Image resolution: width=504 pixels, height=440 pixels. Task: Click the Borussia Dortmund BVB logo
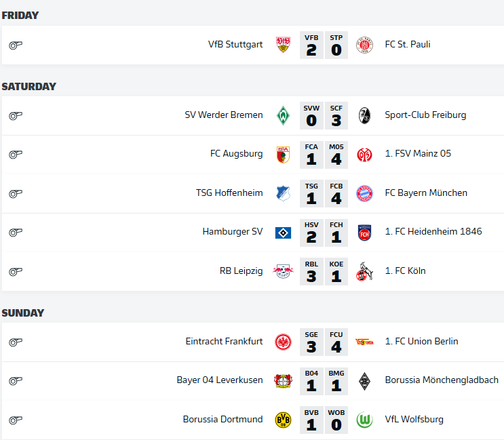283,420
